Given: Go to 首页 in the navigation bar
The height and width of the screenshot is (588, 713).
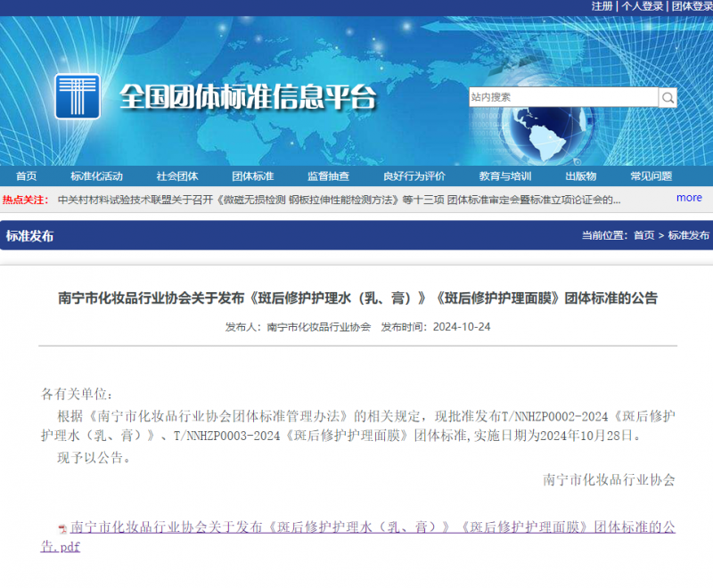Looking at the screenshot, I should pos(27,176).
